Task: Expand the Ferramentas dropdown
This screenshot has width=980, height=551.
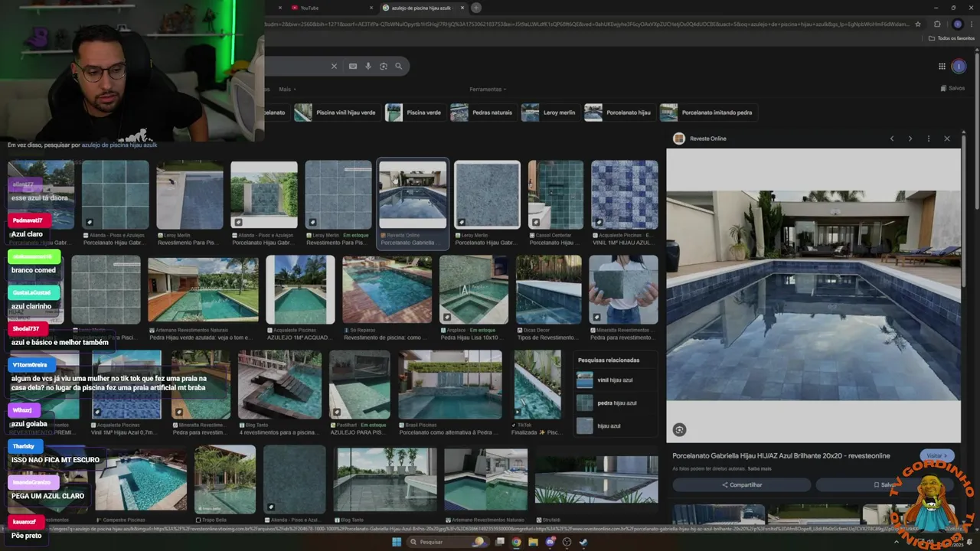Action: pyautogui.click(x=488, y=90)
